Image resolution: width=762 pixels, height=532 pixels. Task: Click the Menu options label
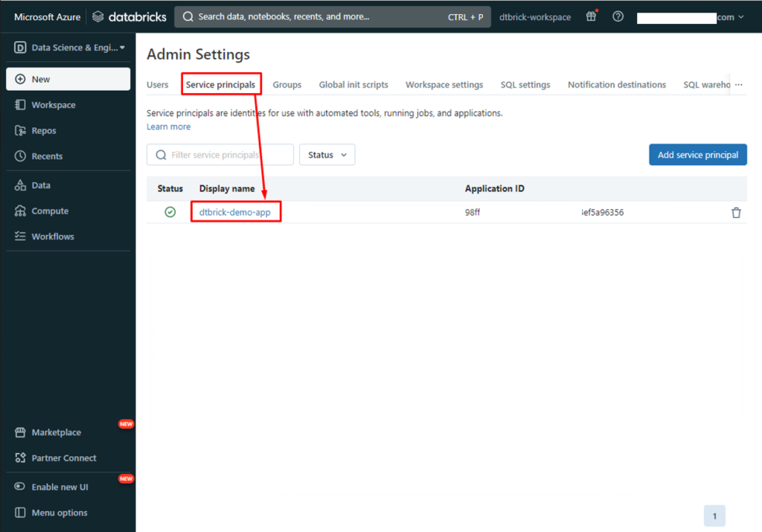(x=60, y=513)
